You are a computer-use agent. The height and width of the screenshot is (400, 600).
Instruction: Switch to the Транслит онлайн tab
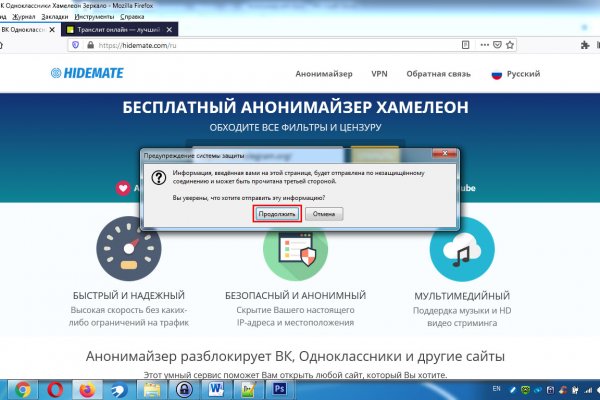[115, 30]
